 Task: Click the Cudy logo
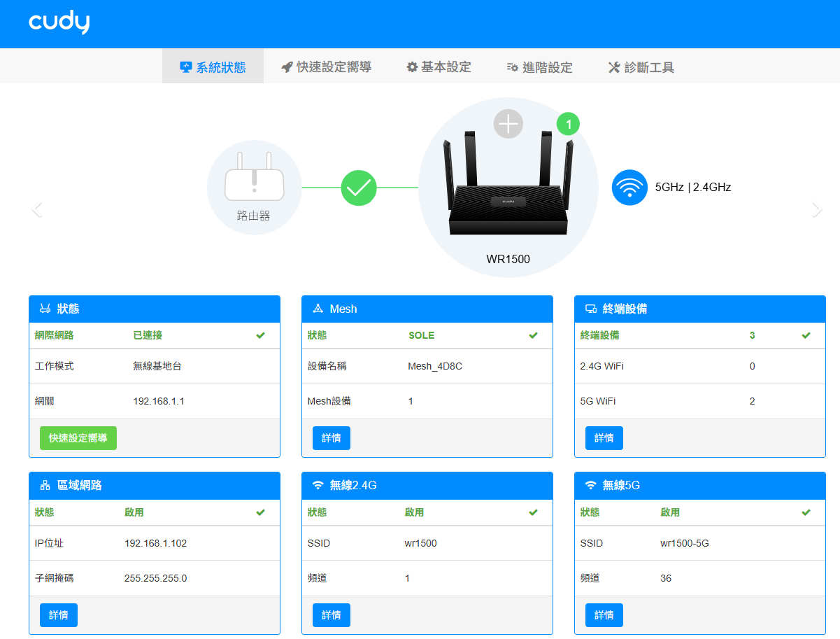pos(59,22)
